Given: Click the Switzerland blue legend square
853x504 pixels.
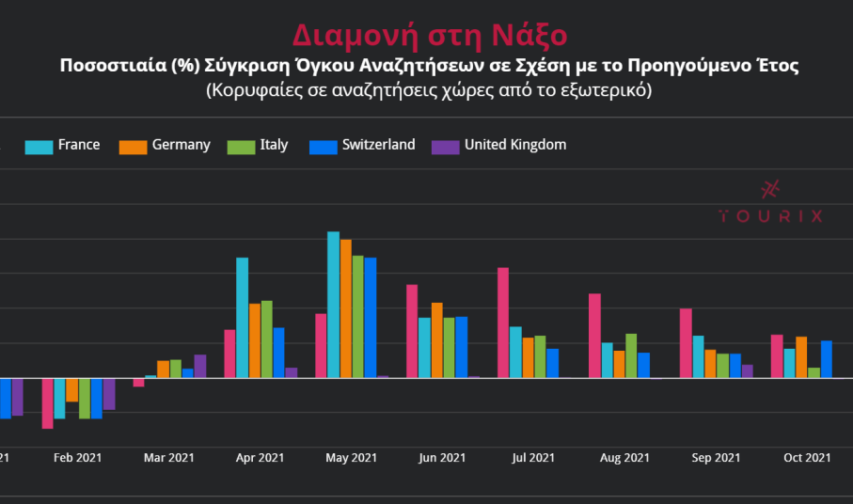Looking at the screenshot, I should coord(323,146).
